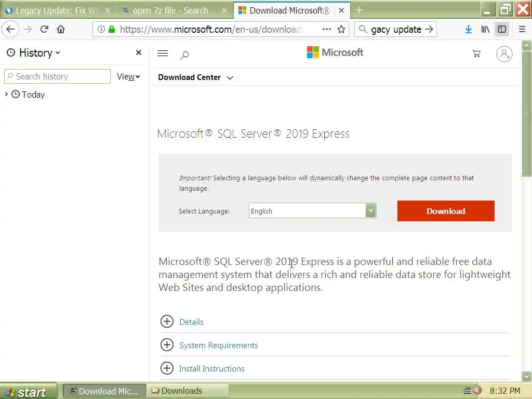The width and height of the screenshot is (532, 399).
Task: Open the Microsoft shopping cart
Action: [476, 54]
